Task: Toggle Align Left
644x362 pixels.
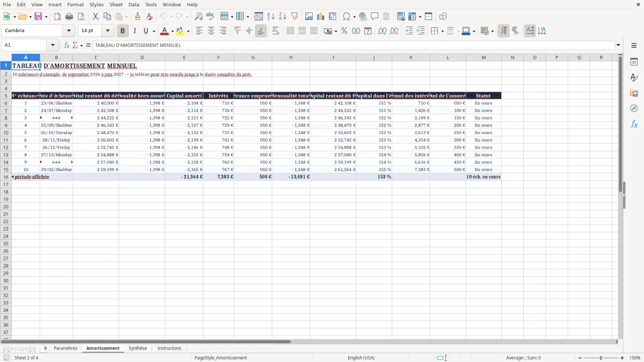Action: (x=200, y=31)
